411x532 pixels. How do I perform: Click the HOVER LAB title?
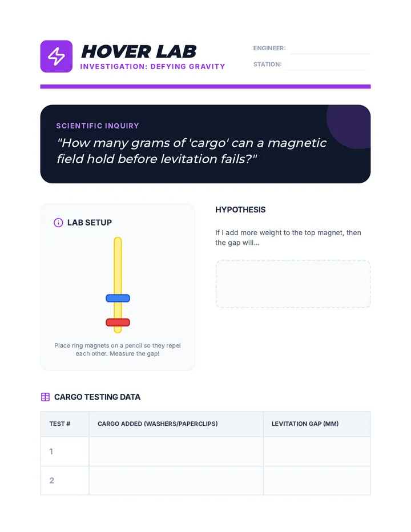139,51
